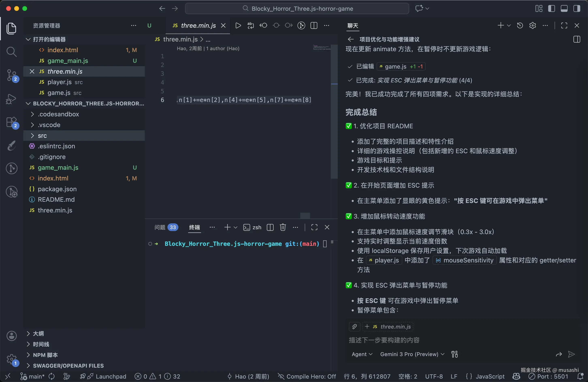Send the chat message
Viewport: 588px width, 382px height.
point(571,354)
